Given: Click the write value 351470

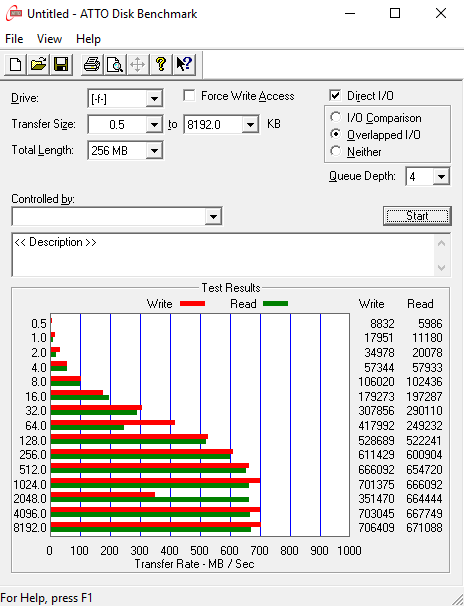Looking at the screenshot, I should [x=376, y=499].
